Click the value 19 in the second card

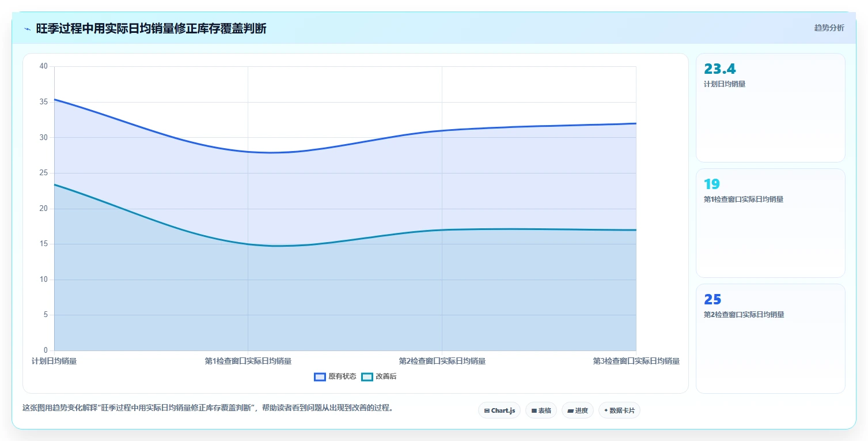coord(712,184)
